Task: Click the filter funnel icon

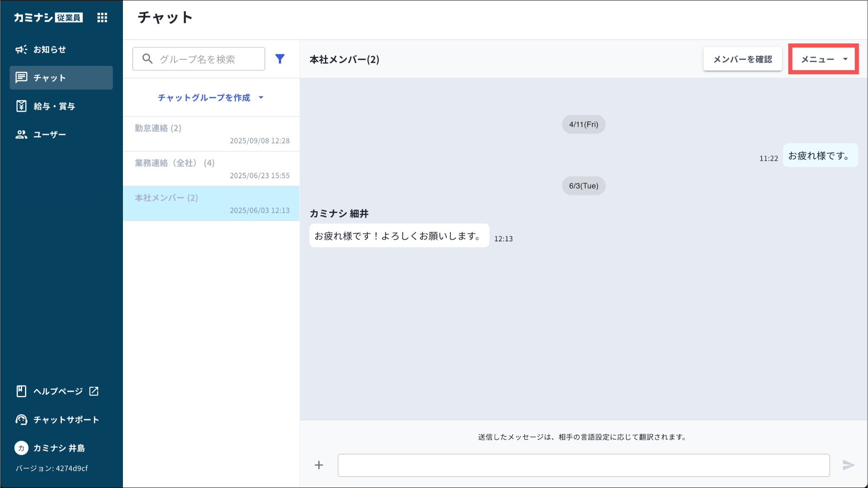Action: (280, 59)
